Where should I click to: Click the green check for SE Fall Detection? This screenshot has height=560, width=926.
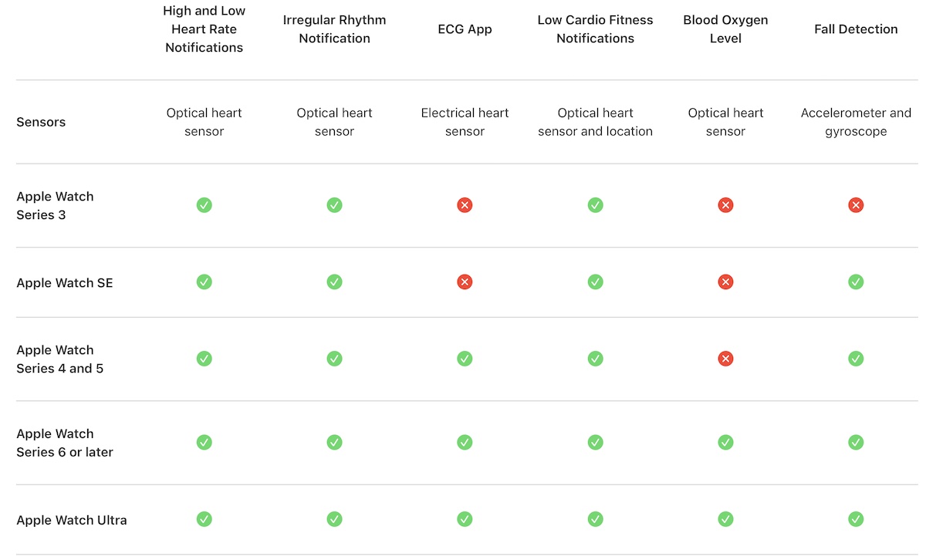(x=856, y=282)
